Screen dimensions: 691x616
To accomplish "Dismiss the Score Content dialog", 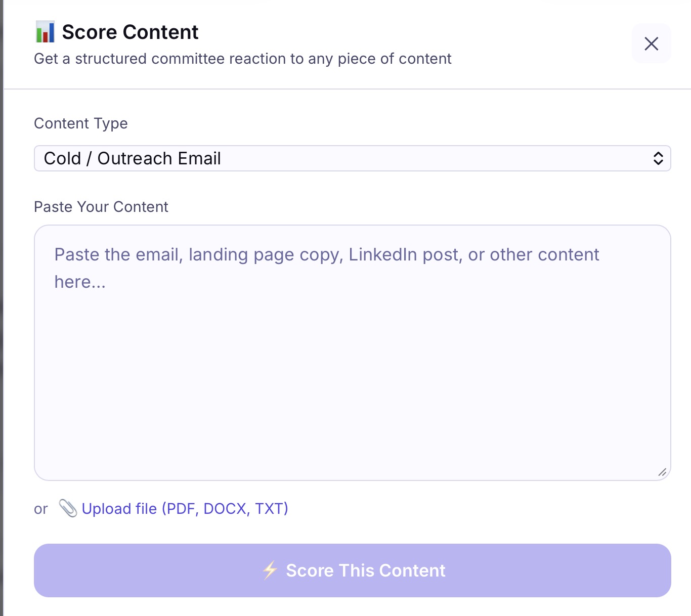I will [652, 44].
